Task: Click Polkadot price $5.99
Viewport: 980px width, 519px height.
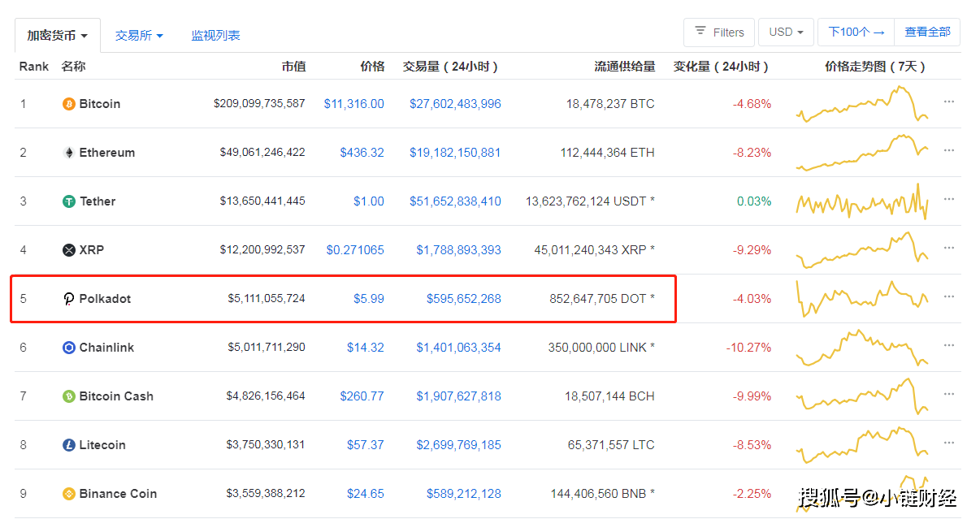Action: 369,299
